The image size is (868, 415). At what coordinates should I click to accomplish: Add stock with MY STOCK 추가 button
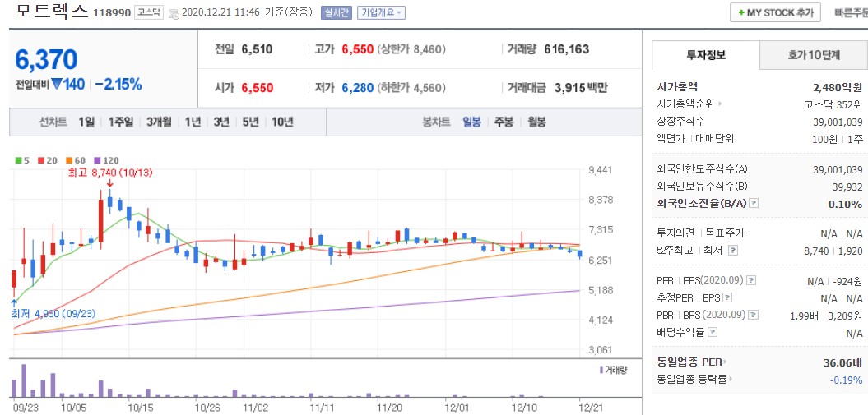click(775, 12)
